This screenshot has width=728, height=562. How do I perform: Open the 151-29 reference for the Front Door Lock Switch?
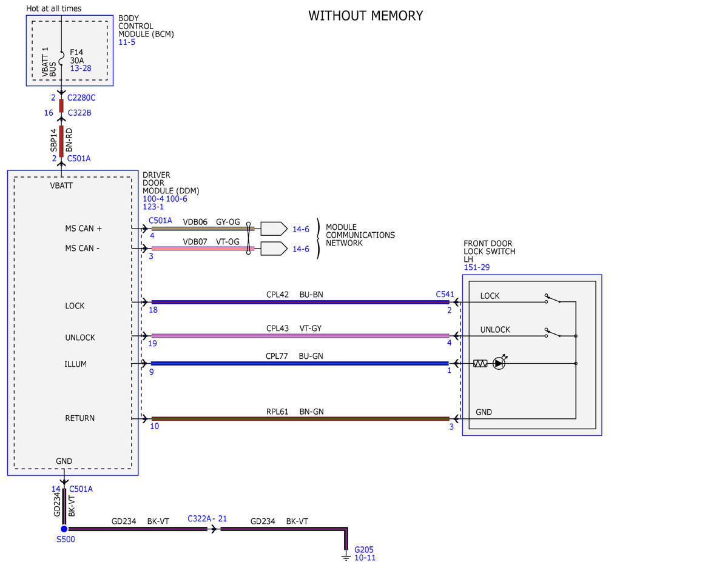(x=476, y=267)
